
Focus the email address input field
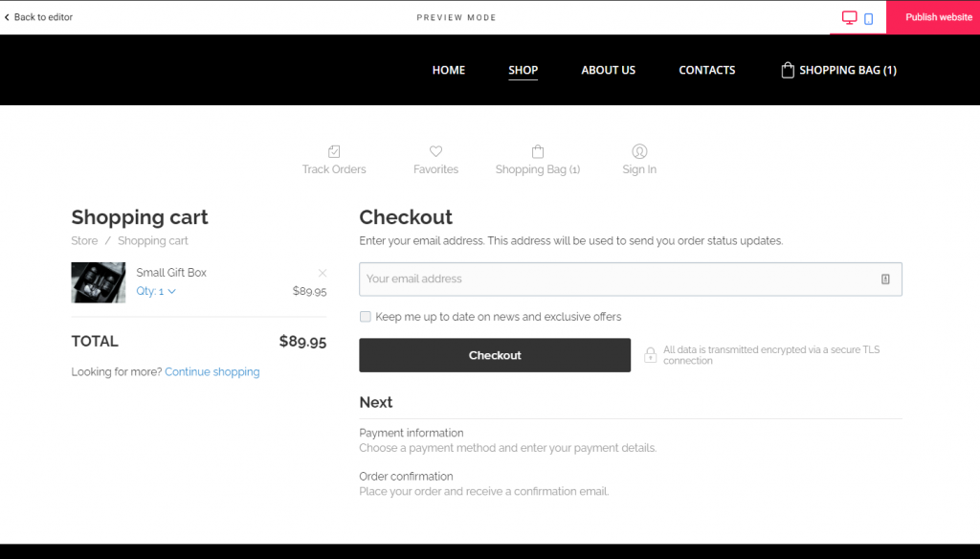point(630,279)
